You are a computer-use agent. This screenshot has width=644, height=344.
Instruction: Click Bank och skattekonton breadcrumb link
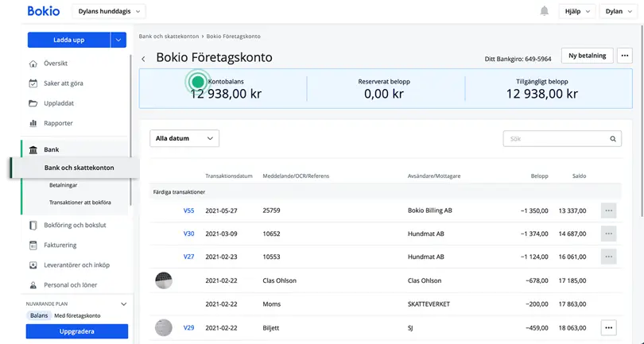coord(169,36)
